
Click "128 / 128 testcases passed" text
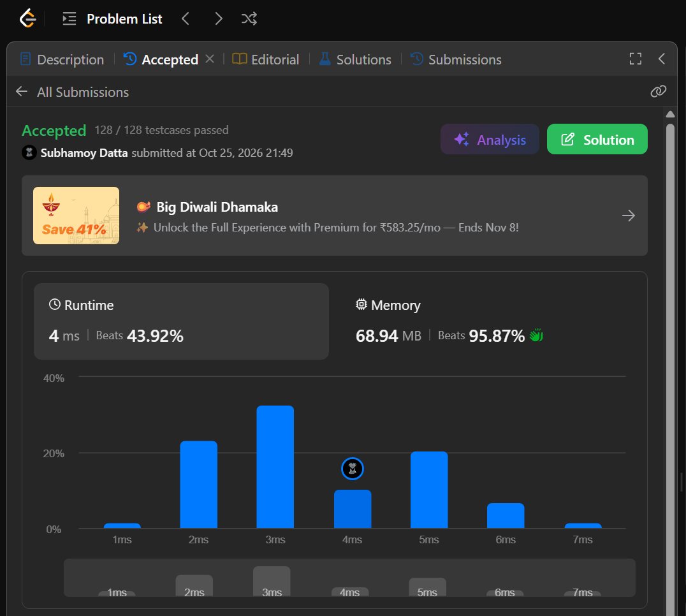pyautogui.click(x=161, y=130)
